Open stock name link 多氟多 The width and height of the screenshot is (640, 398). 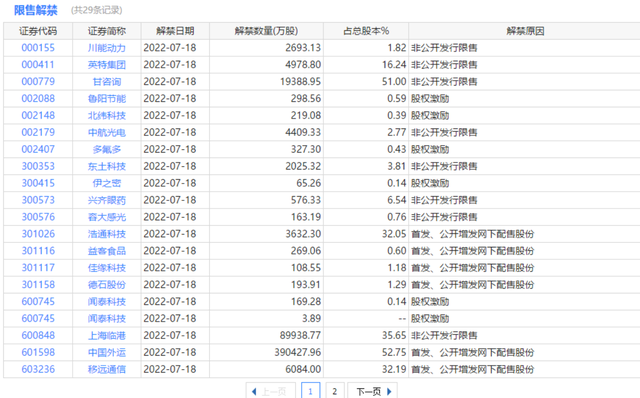pos(107,149)
